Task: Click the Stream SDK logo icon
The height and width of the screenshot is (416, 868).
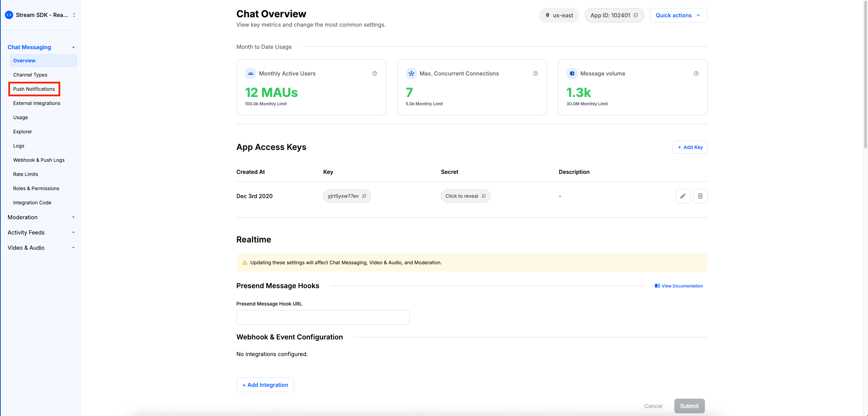Action: (x=9, y=15)
